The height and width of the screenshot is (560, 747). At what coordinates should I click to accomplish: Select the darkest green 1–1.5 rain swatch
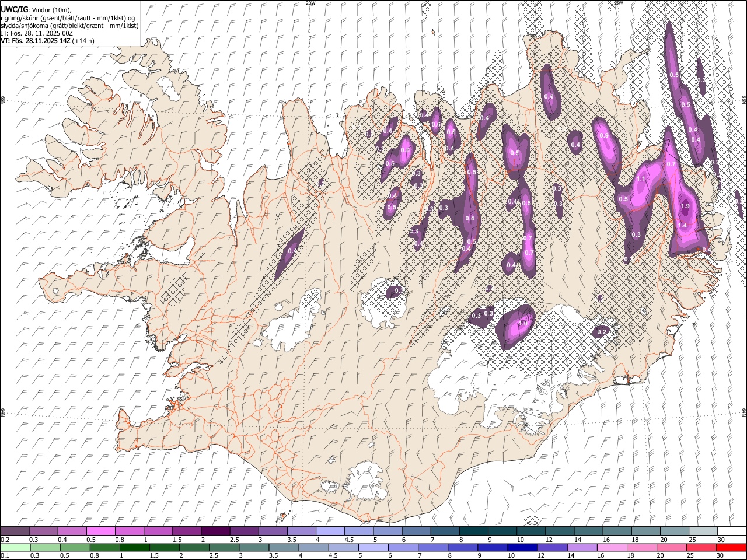pyautogui.click(x=135, y=547)
